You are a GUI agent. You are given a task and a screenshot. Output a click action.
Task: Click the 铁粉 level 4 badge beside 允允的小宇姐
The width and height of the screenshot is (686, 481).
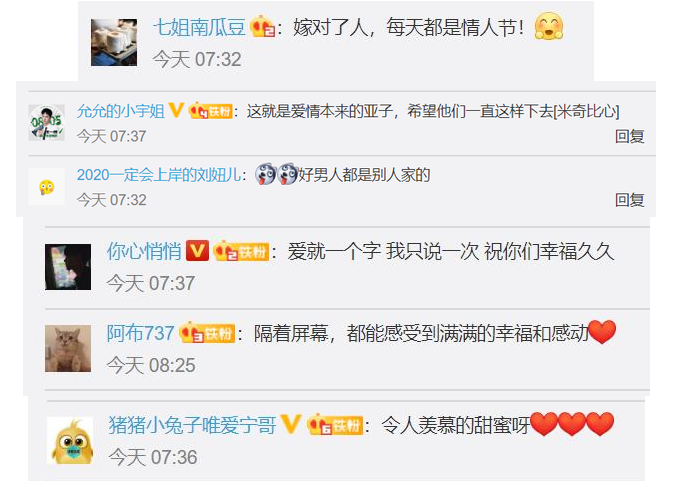210,110
